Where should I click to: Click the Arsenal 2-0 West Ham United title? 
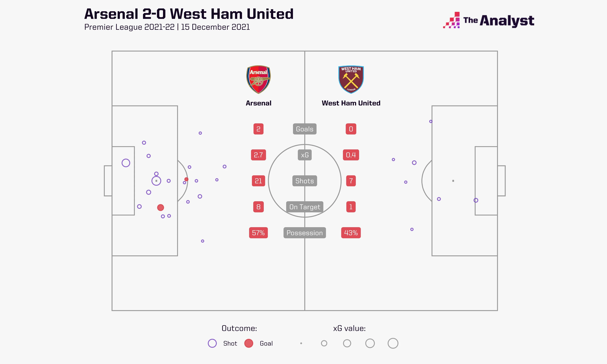[x=189, y=14]
